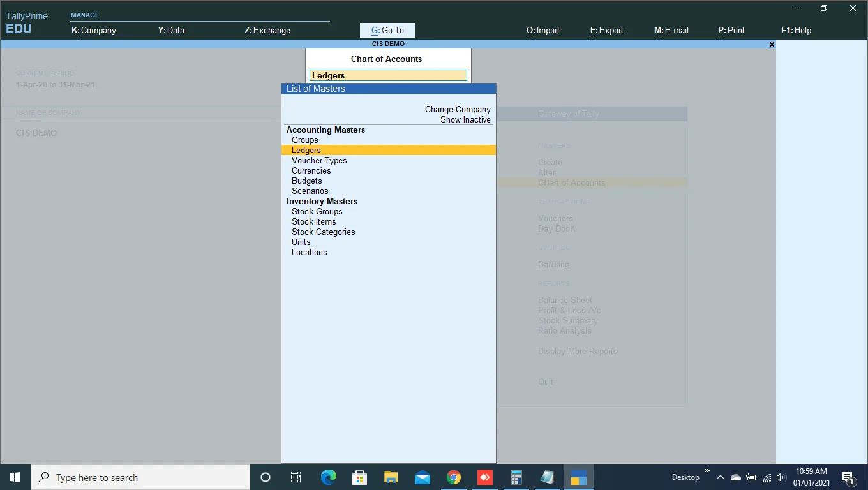Open Microsoft Store from taskbar

359,477
